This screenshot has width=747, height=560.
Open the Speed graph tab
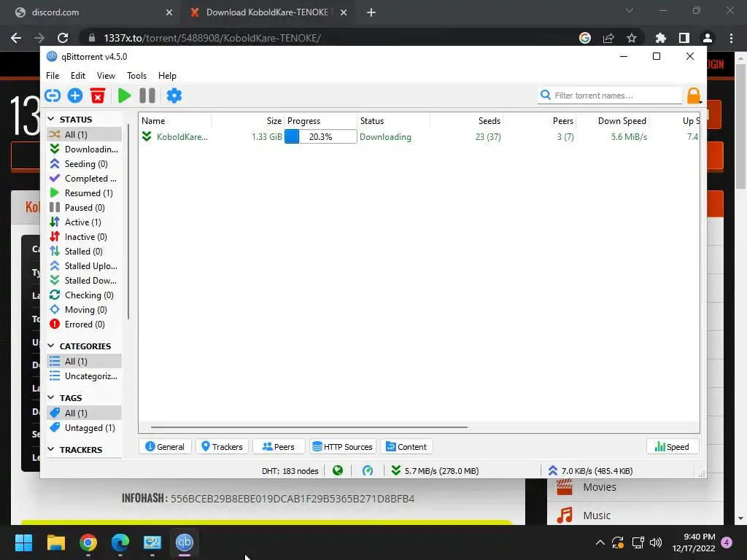point(672,447)
